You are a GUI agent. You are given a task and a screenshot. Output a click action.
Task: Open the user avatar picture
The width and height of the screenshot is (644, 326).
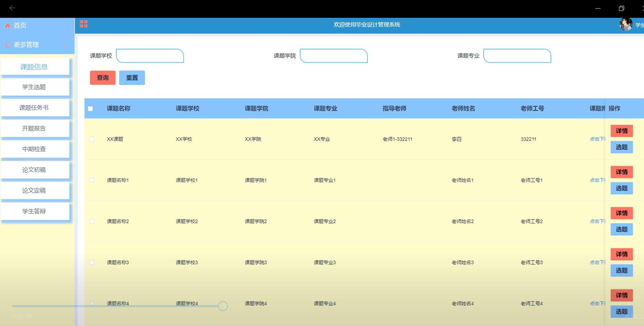click(x=626, y=25)
